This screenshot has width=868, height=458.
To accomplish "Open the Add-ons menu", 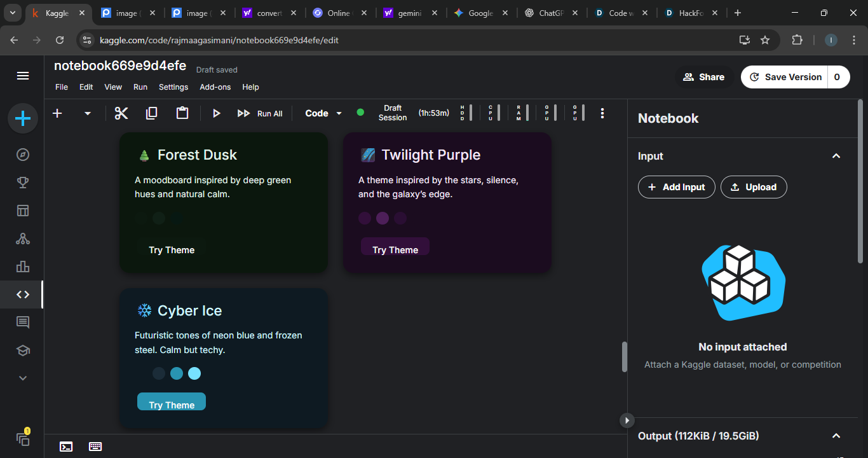I will tap(215, 87).
